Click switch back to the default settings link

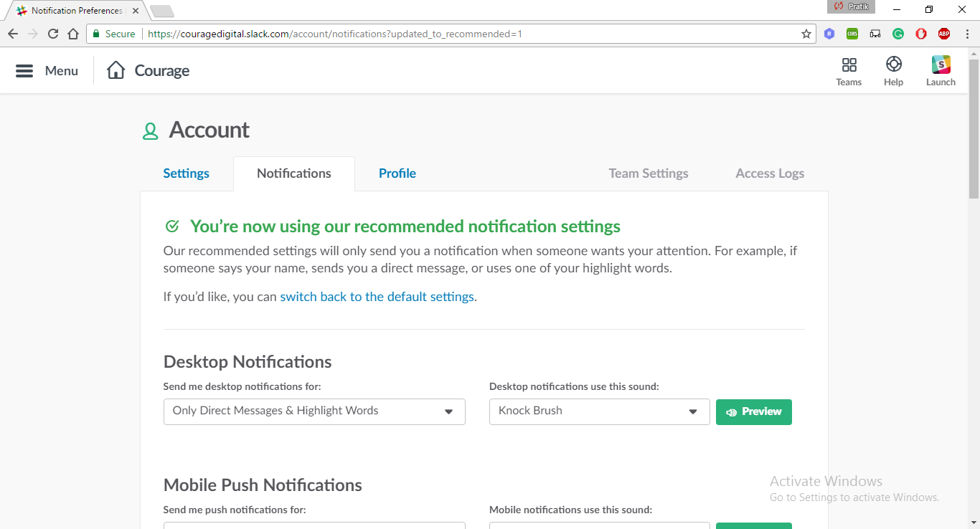coord(377,297)
